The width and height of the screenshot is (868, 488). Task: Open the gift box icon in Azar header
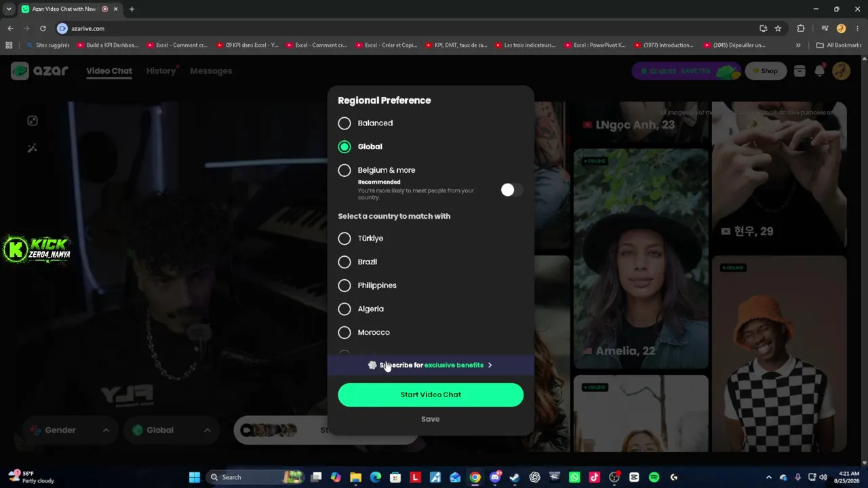click(800, 70)
